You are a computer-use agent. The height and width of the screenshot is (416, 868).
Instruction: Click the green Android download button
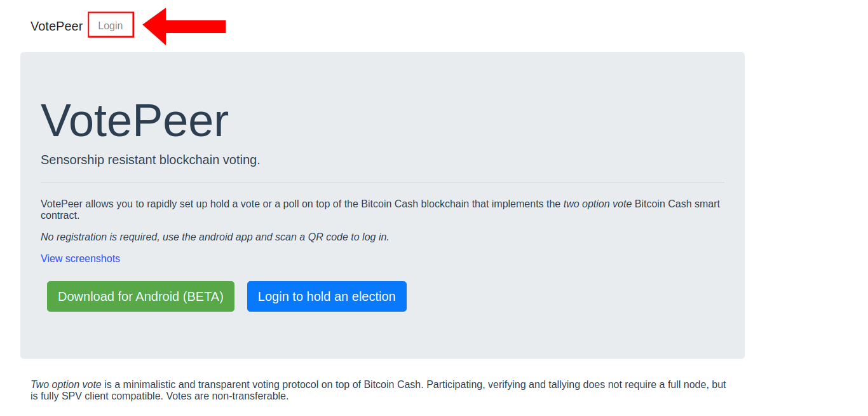point(140,296)
